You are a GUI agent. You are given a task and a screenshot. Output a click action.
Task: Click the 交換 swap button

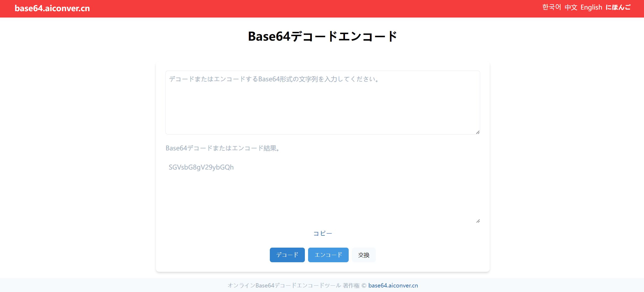tap(364, 255)
